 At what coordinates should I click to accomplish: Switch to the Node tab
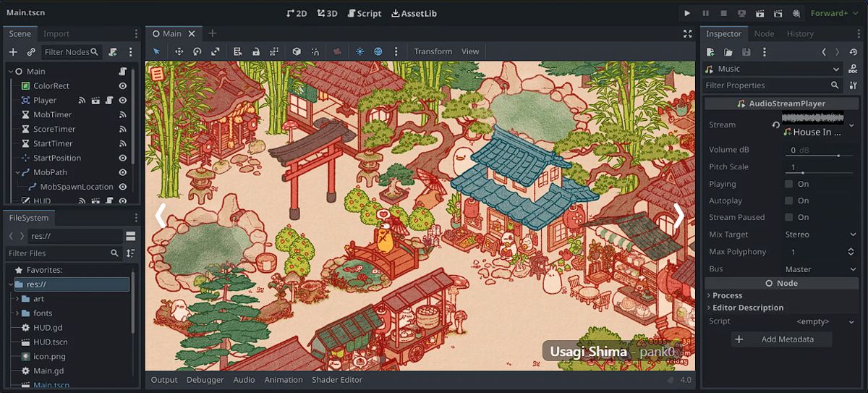pos(764,33)
